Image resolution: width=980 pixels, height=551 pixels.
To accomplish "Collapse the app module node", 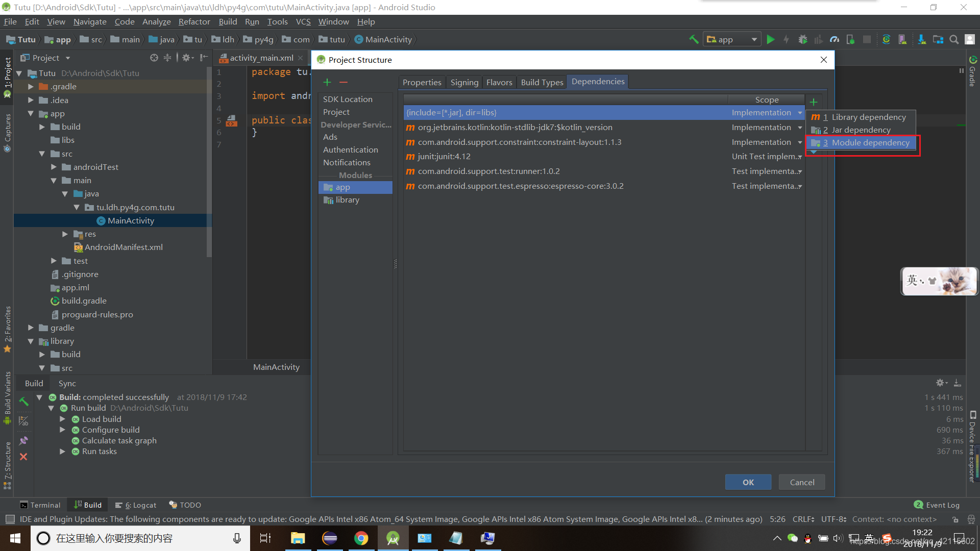I will (x=31, y=113).
